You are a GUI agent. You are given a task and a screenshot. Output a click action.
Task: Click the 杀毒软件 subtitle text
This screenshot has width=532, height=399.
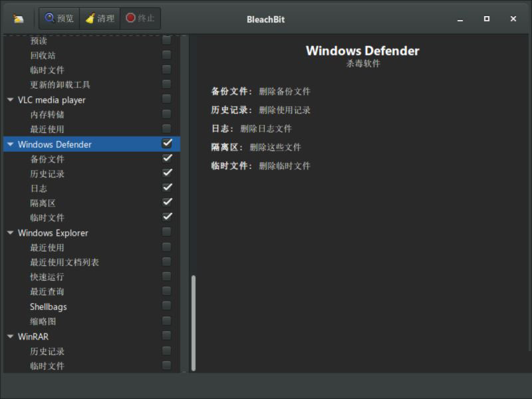click(x=362, y=63)
